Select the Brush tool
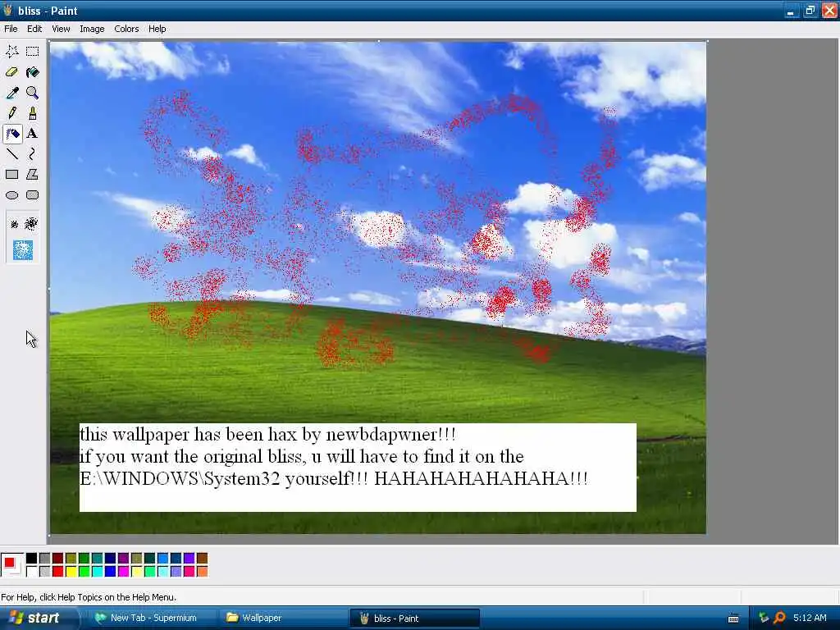The image size is (840, 630). [32, 113]
